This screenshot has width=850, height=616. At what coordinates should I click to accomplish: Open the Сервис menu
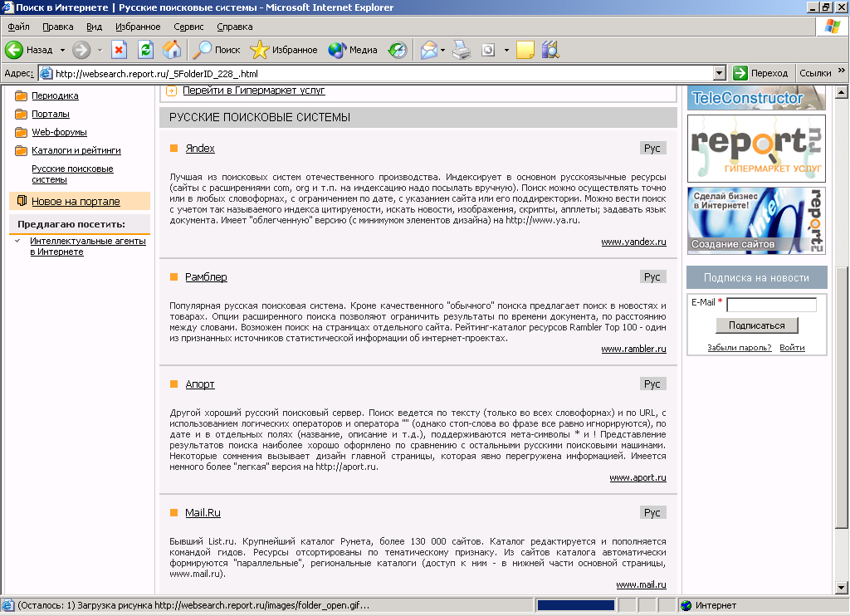(188, 27)
